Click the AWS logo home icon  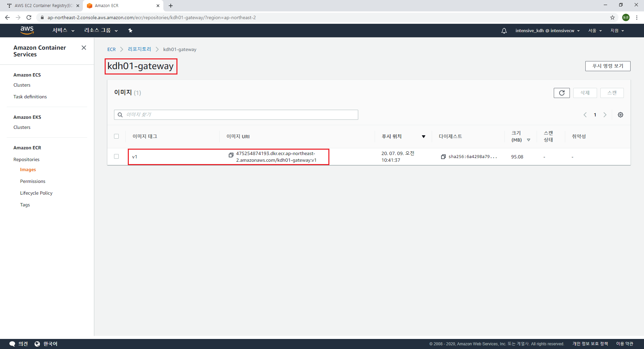[27, 30]
